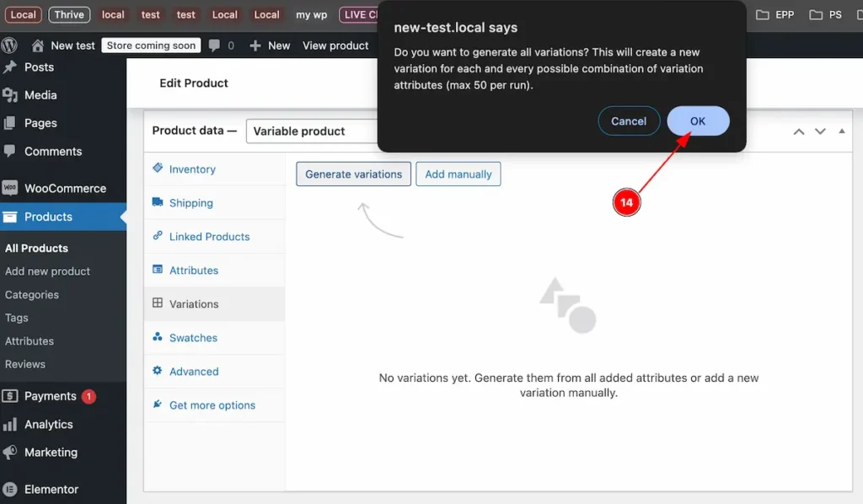Screen dimensions: 863x504
Task: Click View product in admin bar
Action: pyautogui.click(x=335, y=46)
